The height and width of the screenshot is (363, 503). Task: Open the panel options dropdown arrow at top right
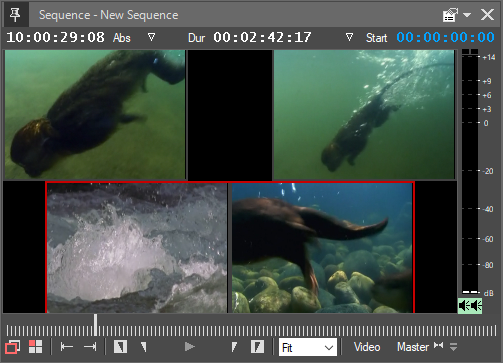(x=467, y=15)
